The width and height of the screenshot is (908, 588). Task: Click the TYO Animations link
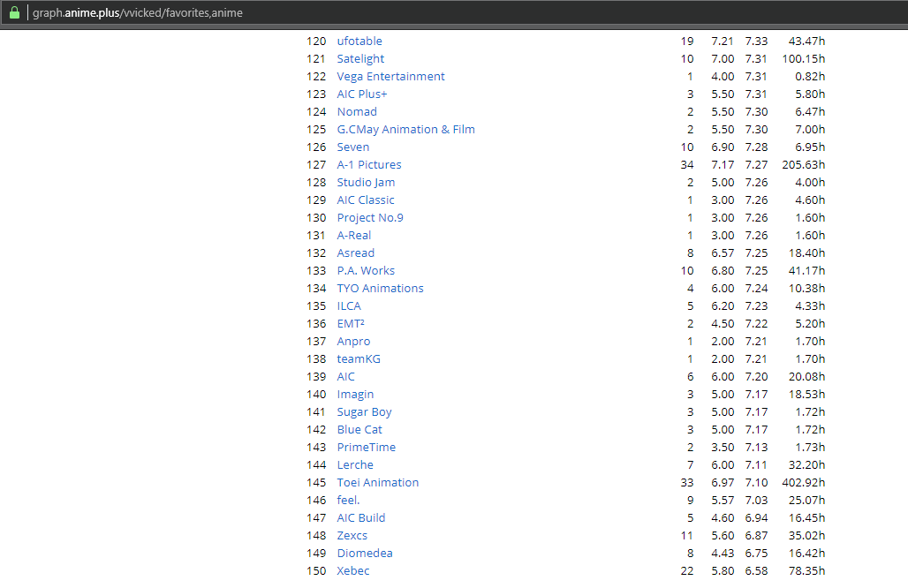[x=380, y=289]
